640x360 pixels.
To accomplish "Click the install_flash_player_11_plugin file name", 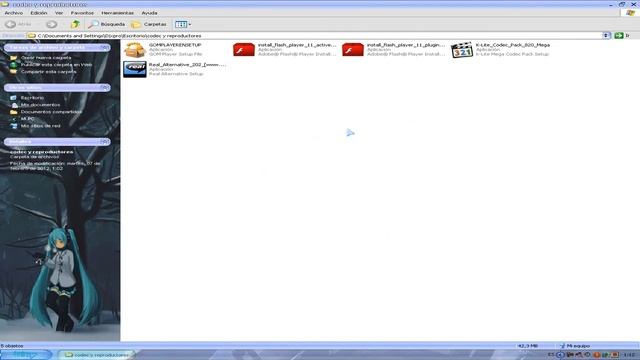I will (x=406, y=45).
